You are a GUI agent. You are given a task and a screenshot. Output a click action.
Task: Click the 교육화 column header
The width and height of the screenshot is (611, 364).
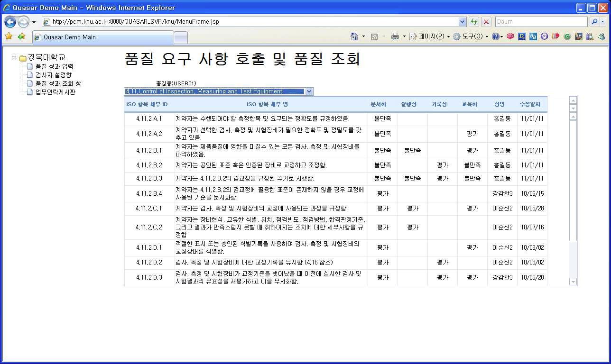coord(469,104)
